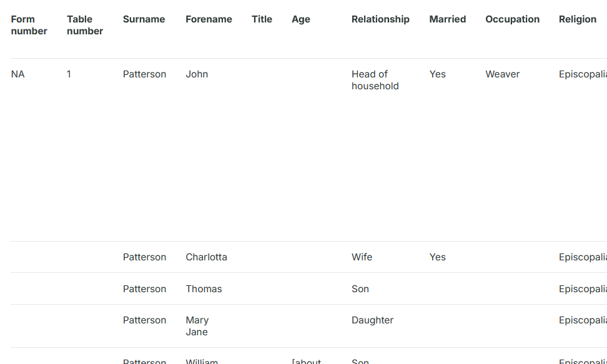Click the Age column header
The width and height of the screenshot is (607, 364).
pos(301,19)
